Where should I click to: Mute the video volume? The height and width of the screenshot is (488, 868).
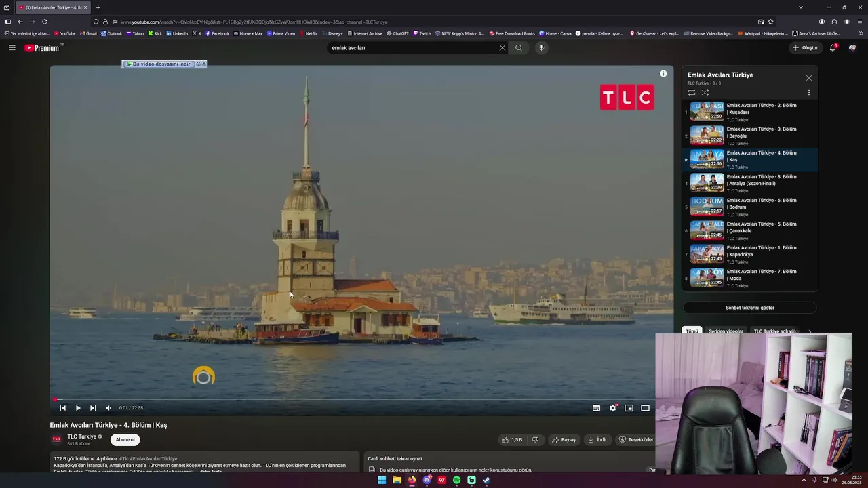pyautogui.click(x=108, y=408)
